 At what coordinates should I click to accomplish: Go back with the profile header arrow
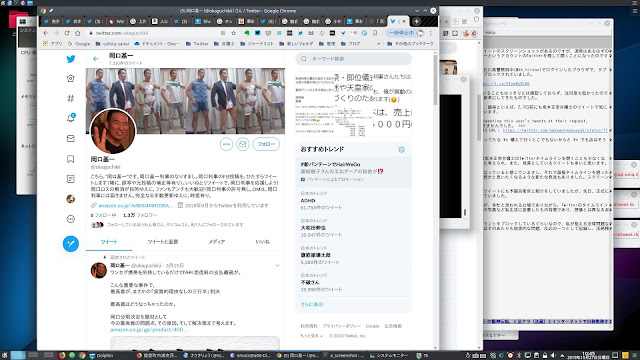[96, 59]
